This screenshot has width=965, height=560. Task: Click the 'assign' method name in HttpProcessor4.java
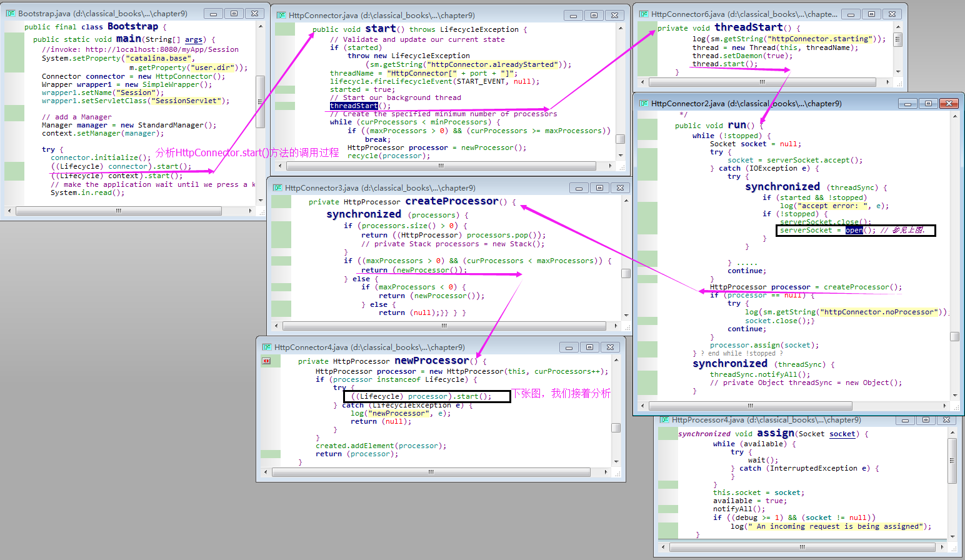tap(776, 433)
